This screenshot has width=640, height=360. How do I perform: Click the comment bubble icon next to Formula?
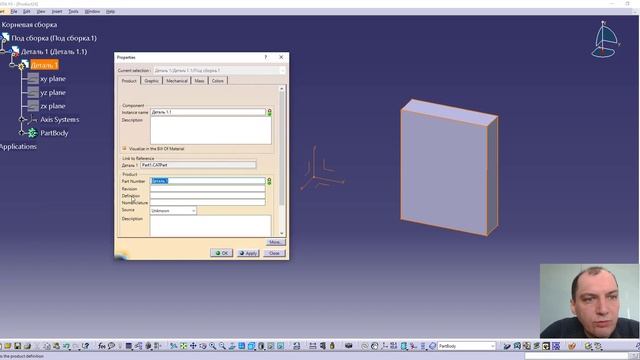(x=111, y=346)
